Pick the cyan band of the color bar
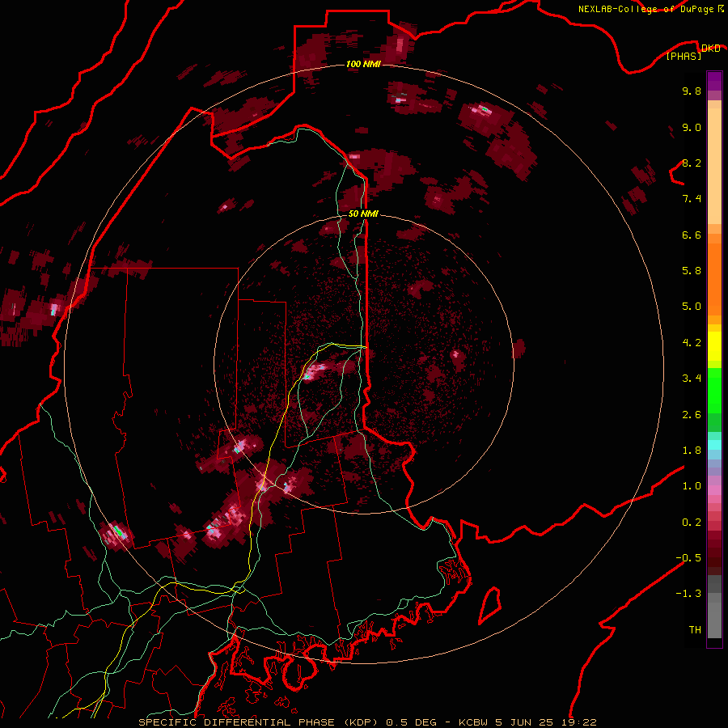The height and width of the screenshot is (728, 728). (x=714, y=445)
